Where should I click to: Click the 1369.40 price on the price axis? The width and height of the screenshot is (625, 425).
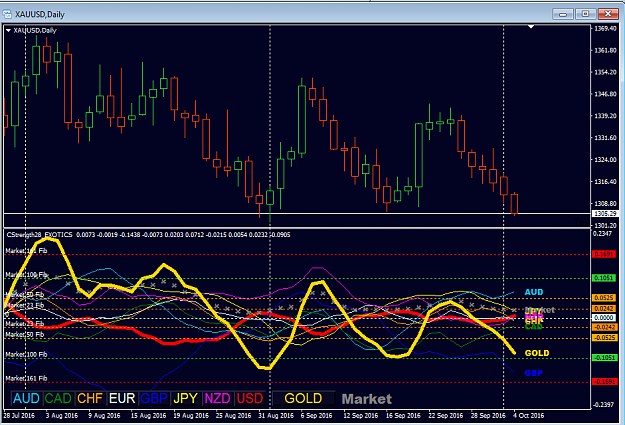tap(605, 29)
